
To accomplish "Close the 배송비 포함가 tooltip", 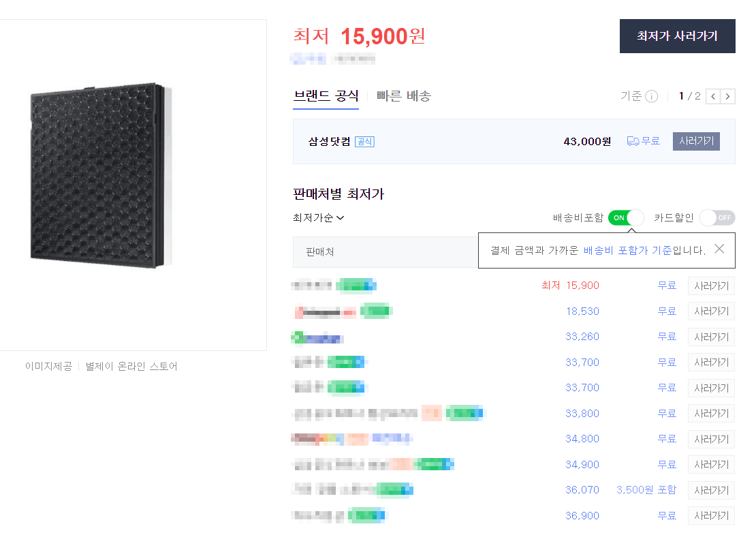I will click(719, 249).
